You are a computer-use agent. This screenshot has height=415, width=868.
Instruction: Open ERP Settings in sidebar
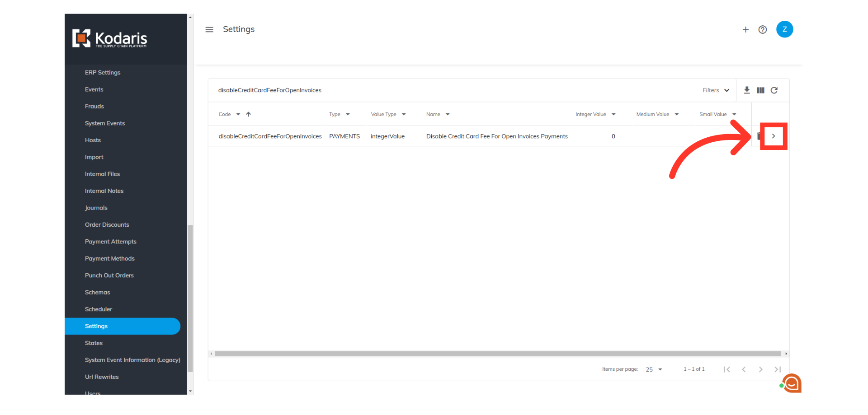[103, 72]
